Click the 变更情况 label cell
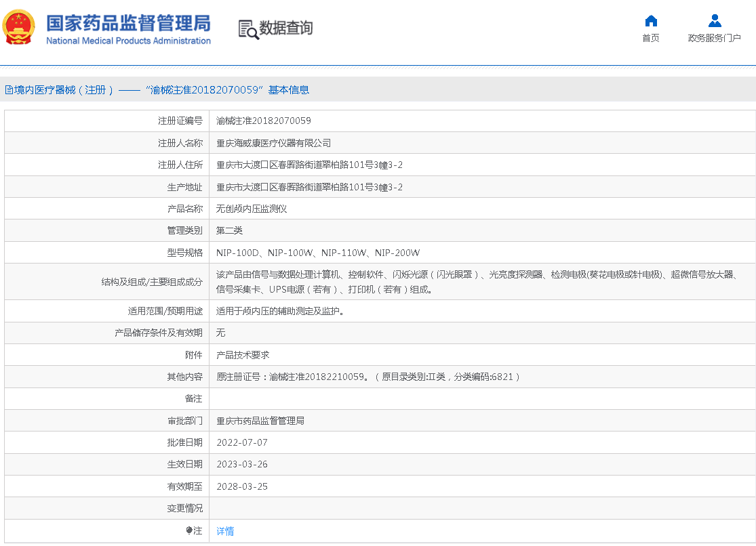The image size is (756, 546). [107, 509]
